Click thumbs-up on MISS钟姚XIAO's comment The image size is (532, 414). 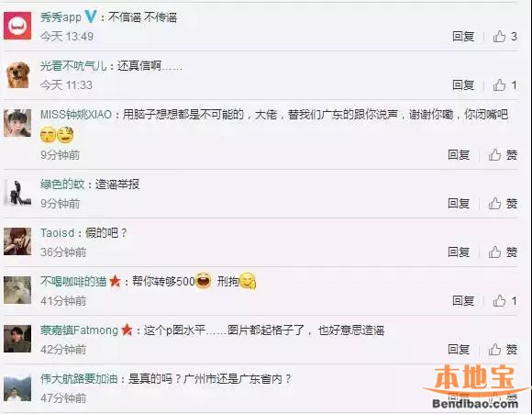(503, 155)
